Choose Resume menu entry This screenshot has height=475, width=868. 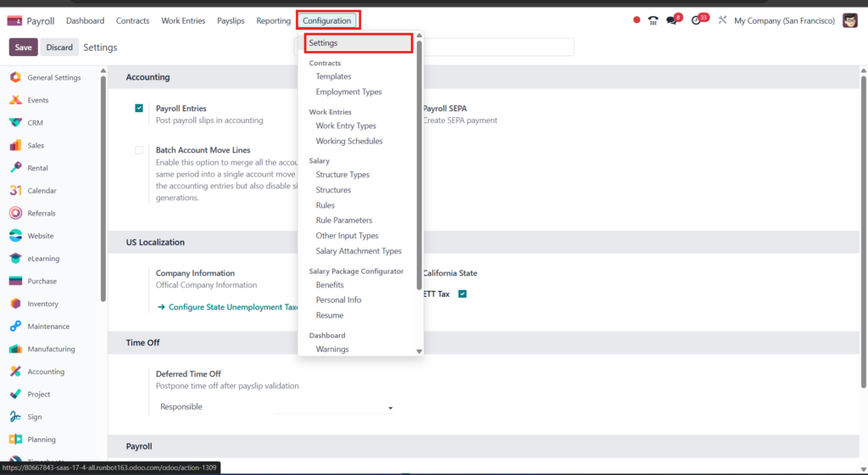tap(330, 316)
